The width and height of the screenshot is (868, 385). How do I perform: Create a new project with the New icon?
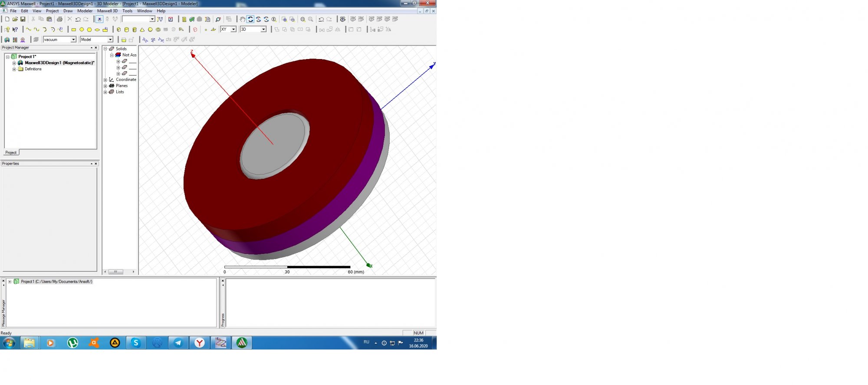point(7,19)
